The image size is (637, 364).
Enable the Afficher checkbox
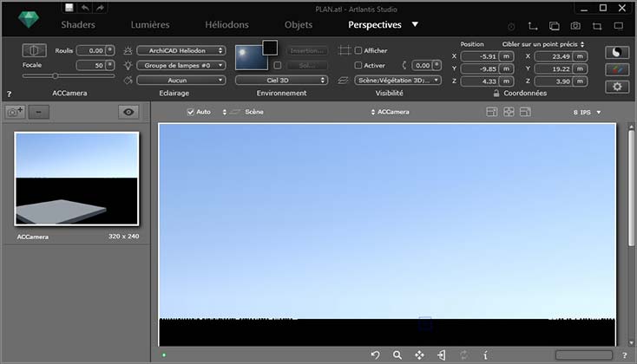[358, 50]
